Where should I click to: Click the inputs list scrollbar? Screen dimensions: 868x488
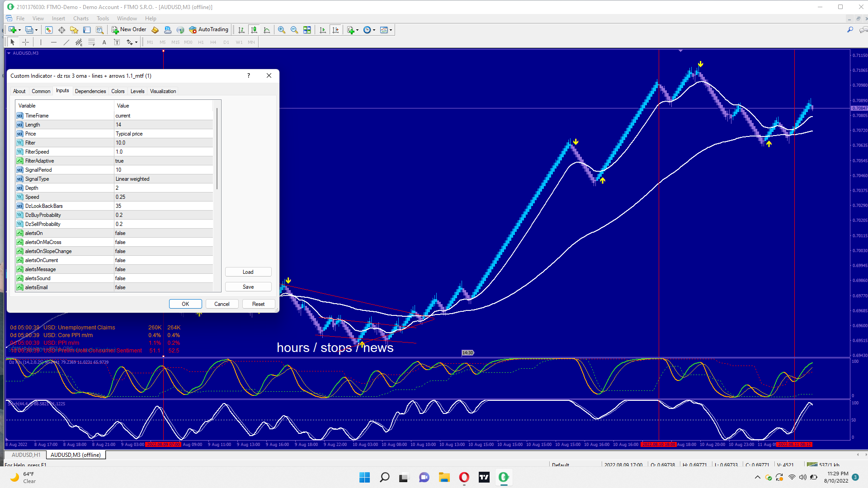pyautogui.click(x=217, y=149)
